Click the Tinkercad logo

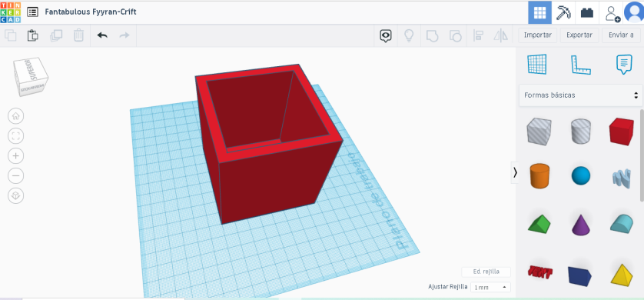tap(10, 12)
